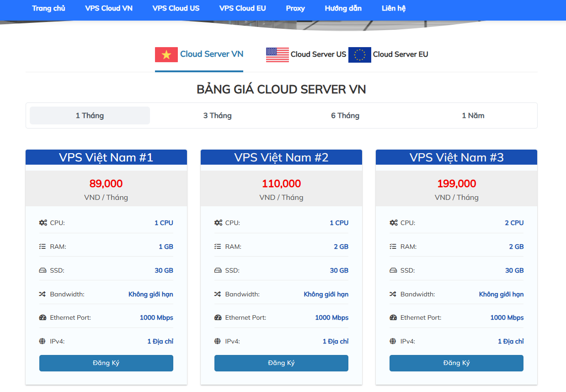Select the 6 Tháng pricing period
Image resolution: width=566 pixels, height=392 pixels.
pyautogui.click(x=345, y=115)
